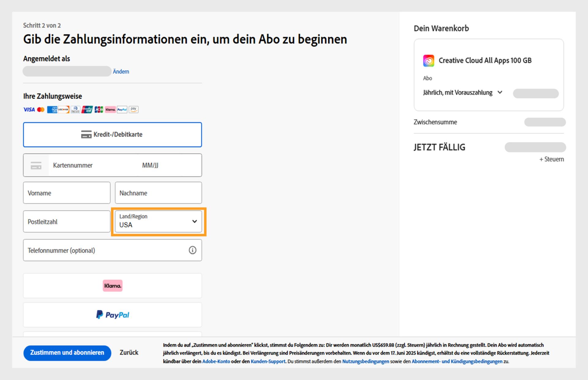Click the small PayPal logo in payment icons row
The width and height of the screenshot is (588, 380).
pos(122,109)
